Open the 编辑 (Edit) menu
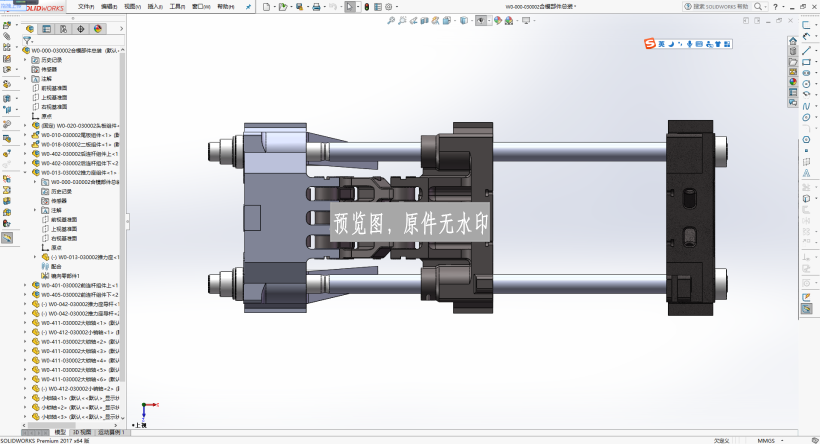 109,7
